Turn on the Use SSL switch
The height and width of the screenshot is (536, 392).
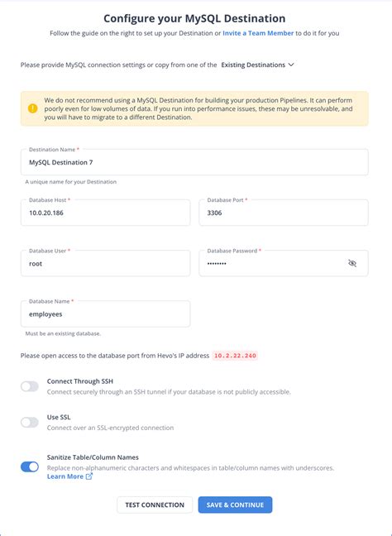[x=30, y=423]
